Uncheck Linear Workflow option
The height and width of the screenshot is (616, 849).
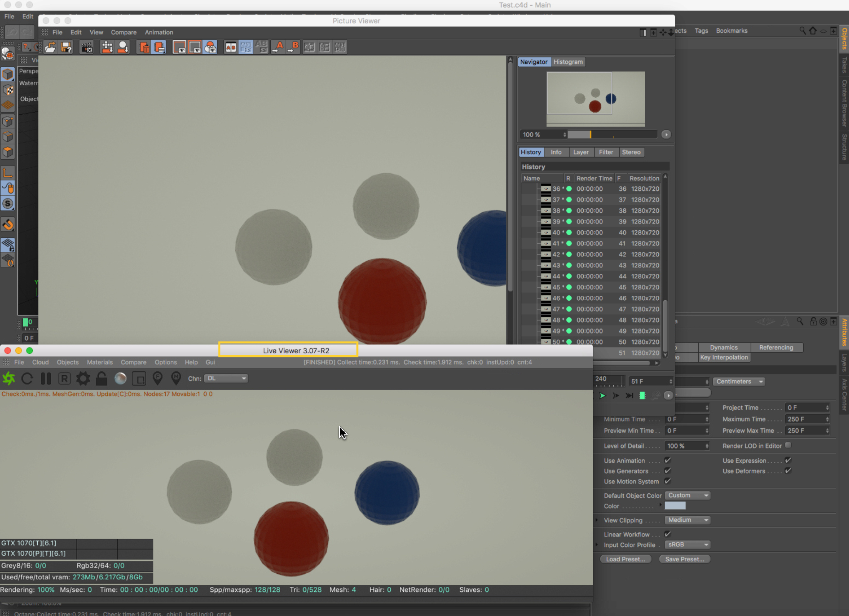point(668,534)
